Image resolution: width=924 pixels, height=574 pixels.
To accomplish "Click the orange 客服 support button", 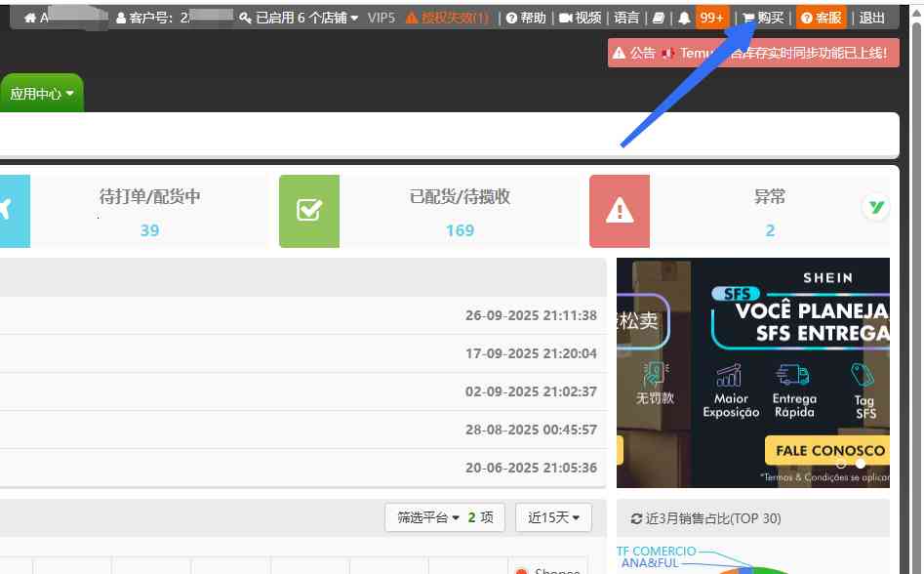I will click(x=821, y=18).
